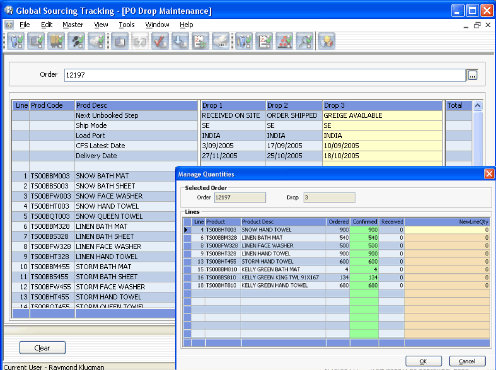Click the Received column header in dialog
The width and height of the screenshot is (496, 370).
click(x=392, y=222)
